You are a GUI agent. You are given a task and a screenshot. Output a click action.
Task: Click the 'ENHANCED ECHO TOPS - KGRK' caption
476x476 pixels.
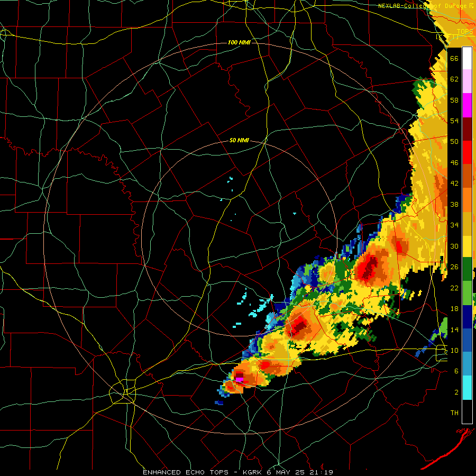[203, 472]
